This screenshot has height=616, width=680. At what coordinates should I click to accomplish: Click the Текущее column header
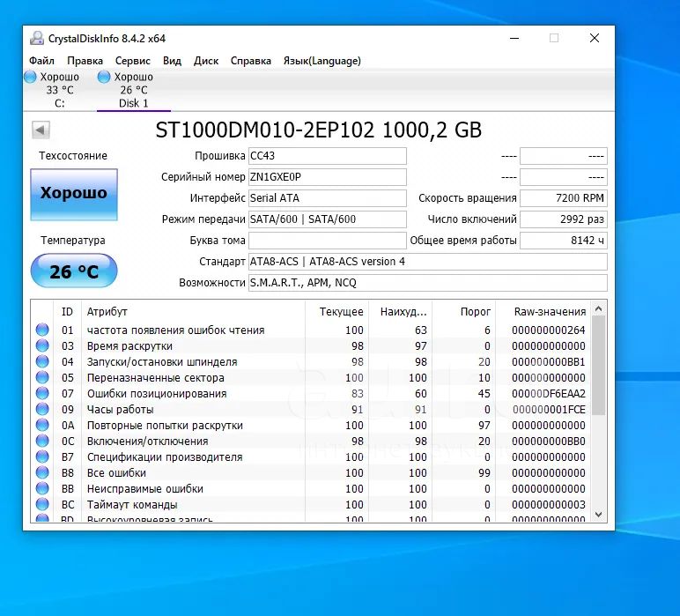coord(337,311)
